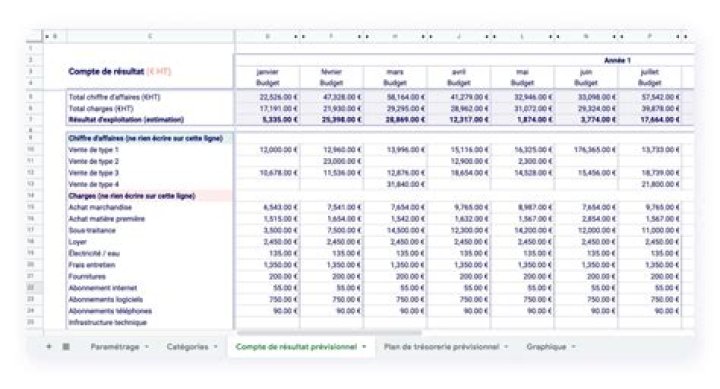Select janvier Vente de type 1 cell 12,000.00 €
Image resolution: width=720 pixels, height=389 pixels.
tap(267, 150)
